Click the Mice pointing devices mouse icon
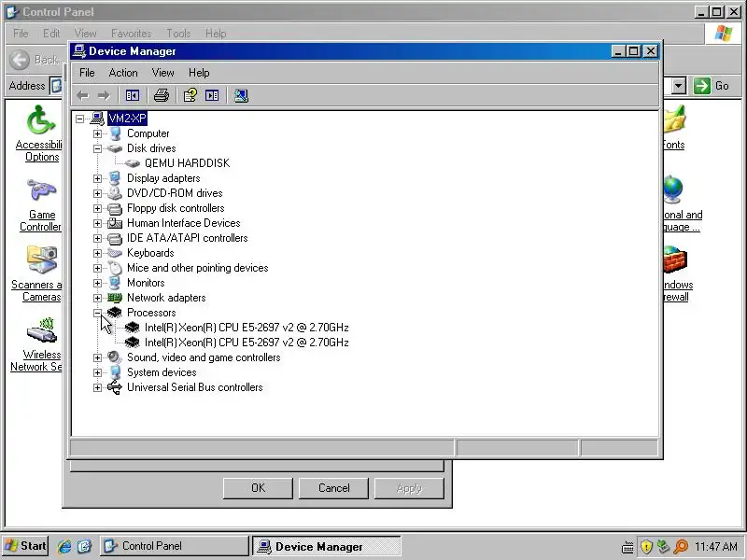Image resolution: width=747 pixels, height=560 pixels. point(115,268)
